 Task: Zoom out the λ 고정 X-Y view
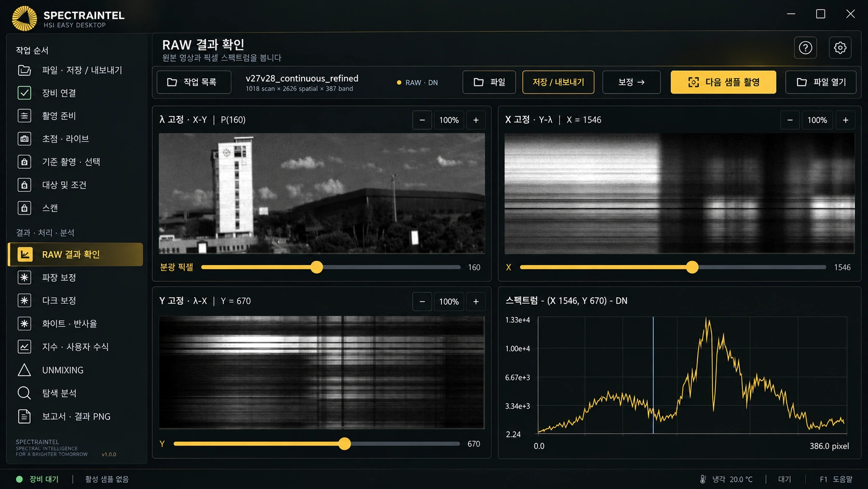(422, 120)
